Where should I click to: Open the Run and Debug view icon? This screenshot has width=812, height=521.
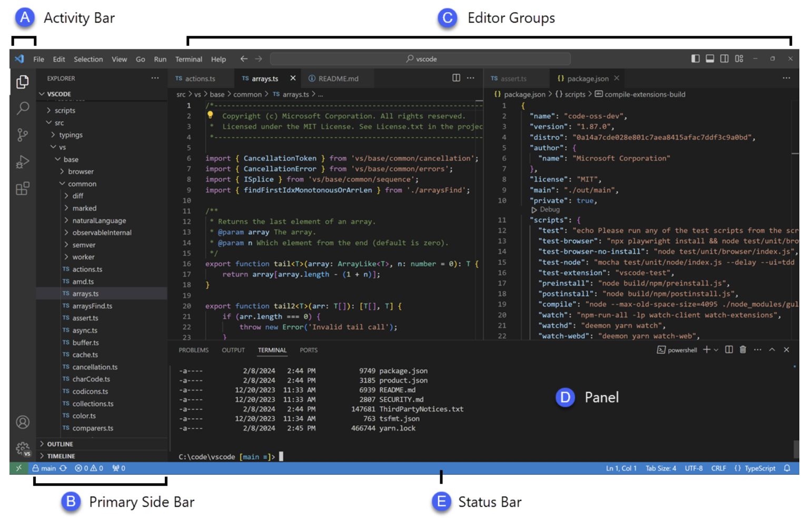(x=22, y=162)
